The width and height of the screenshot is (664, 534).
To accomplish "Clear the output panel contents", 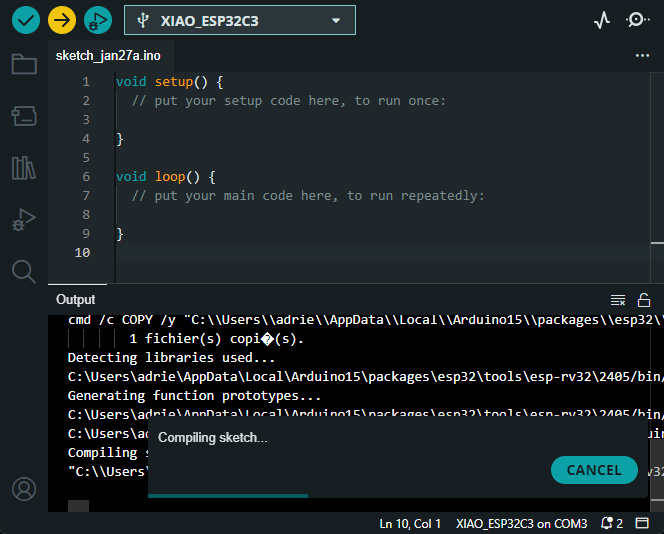I will (x=618, y=300).
